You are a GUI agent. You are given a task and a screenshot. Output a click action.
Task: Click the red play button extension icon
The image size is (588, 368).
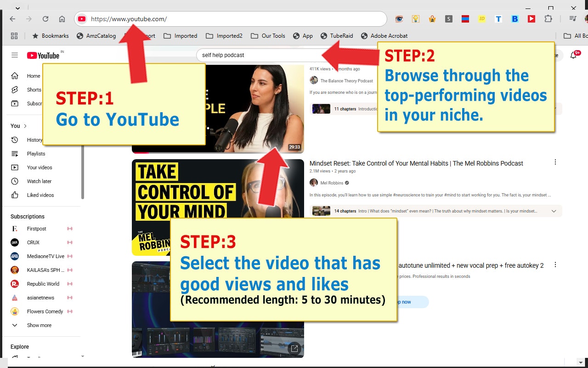click(x=531, y=19)
